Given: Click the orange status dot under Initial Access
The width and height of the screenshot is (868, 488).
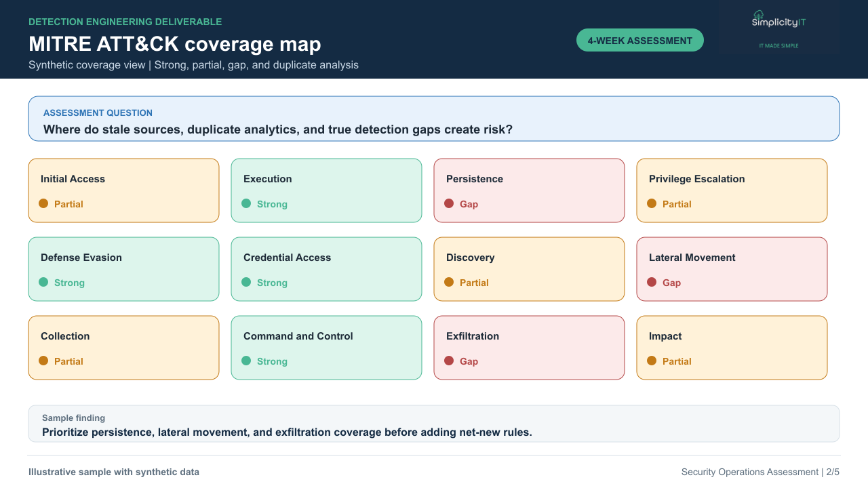Looking at the screenshot, I should [x=43, y=203].
